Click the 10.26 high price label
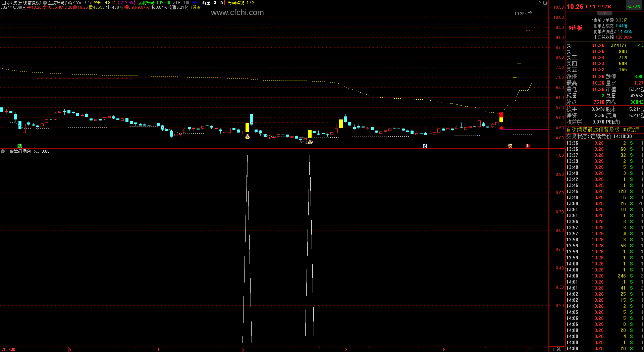This screenshot has height=352, width=644. 519,14
